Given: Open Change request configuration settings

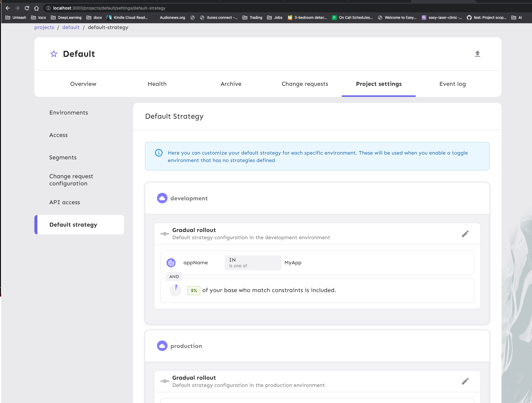Looking at the screenshot, I should tap(79, 180).
